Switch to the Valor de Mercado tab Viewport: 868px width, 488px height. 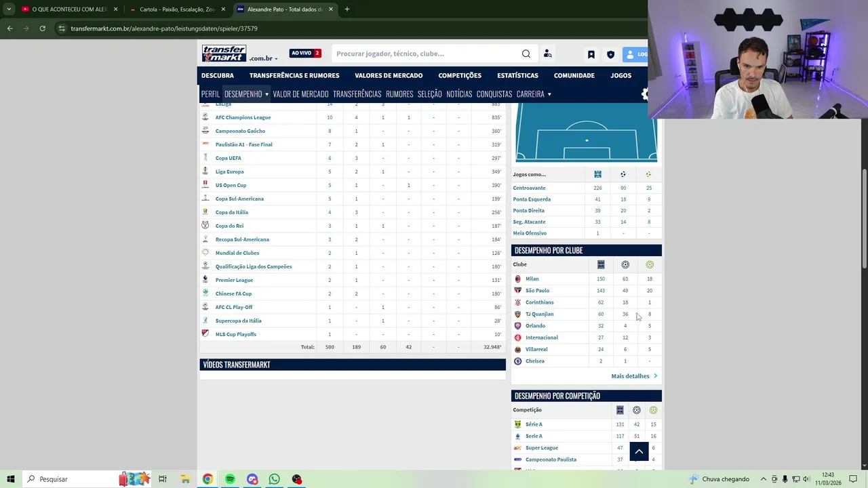pyautogui.click(x=300, y=94)
